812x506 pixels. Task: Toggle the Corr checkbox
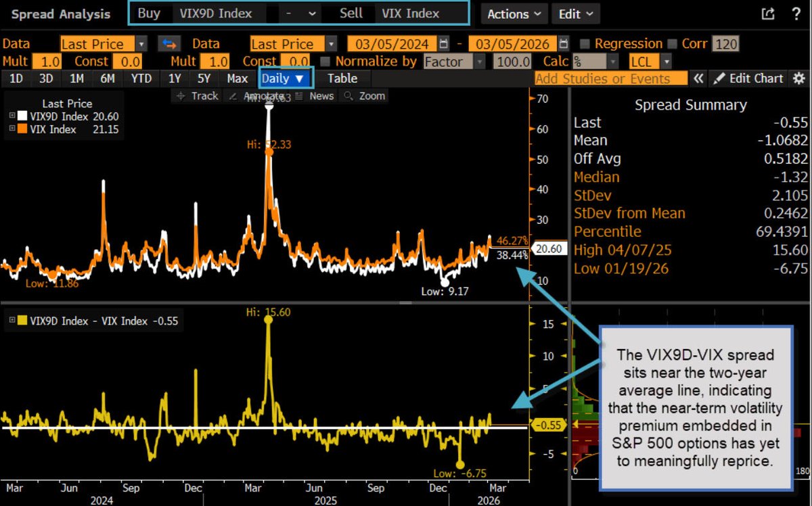coord(672,44)
